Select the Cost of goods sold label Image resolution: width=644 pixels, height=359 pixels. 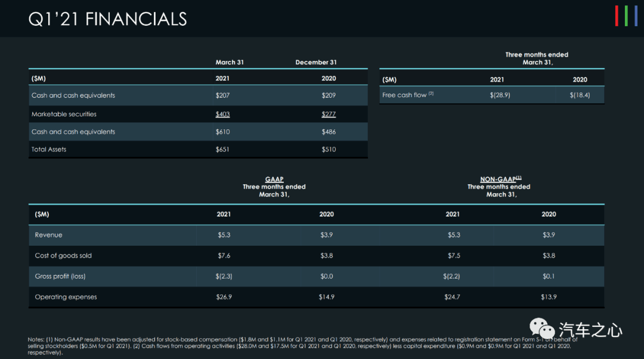click(x=63, y=255)
